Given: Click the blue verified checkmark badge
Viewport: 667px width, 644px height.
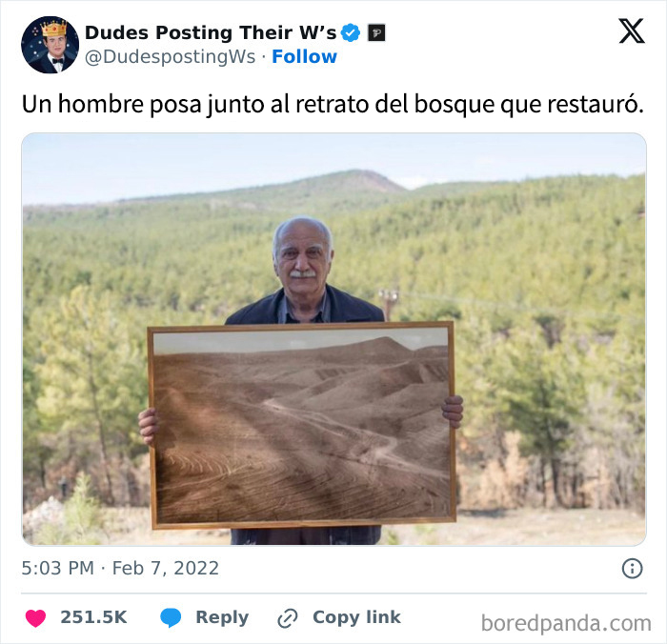Looking at the screenshot, I should point(351,32).
